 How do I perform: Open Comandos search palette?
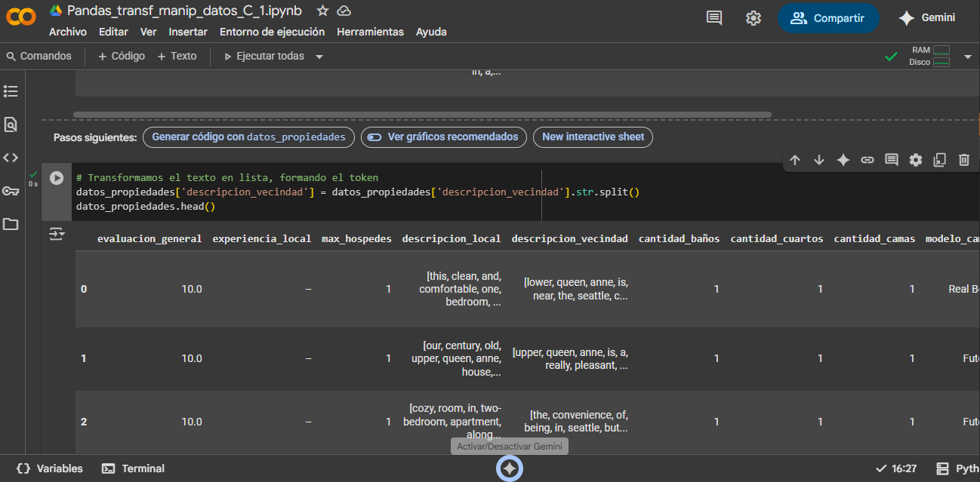coord(39,56)
